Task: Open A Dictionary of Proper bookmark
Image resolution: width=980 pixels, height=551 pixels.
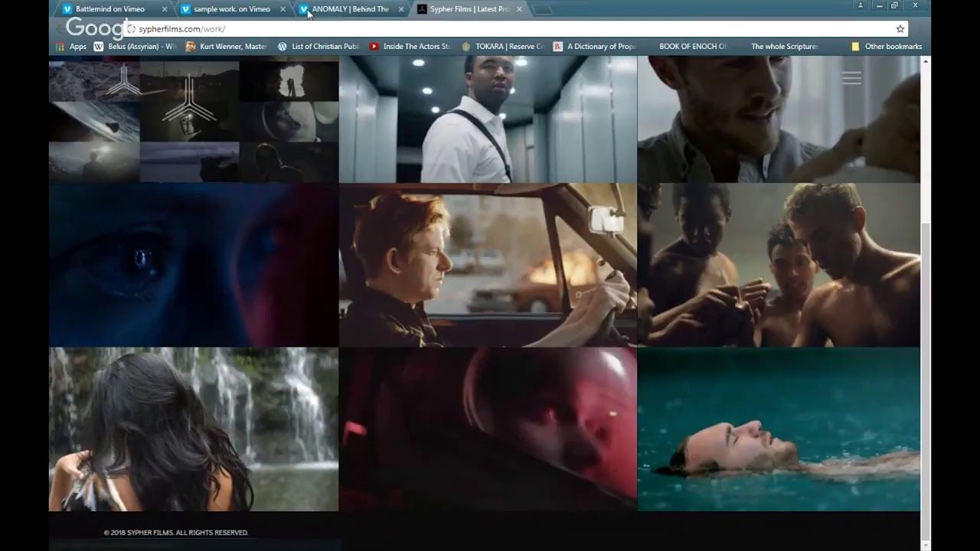Action: click(x=595, y=47)
